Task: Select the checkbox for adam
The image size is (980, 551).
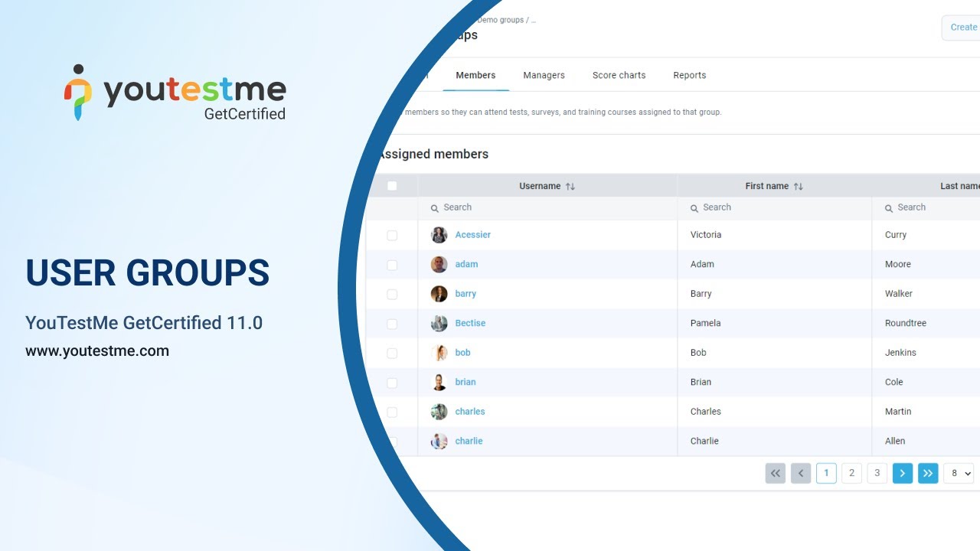Action: [x=392, y=265]
